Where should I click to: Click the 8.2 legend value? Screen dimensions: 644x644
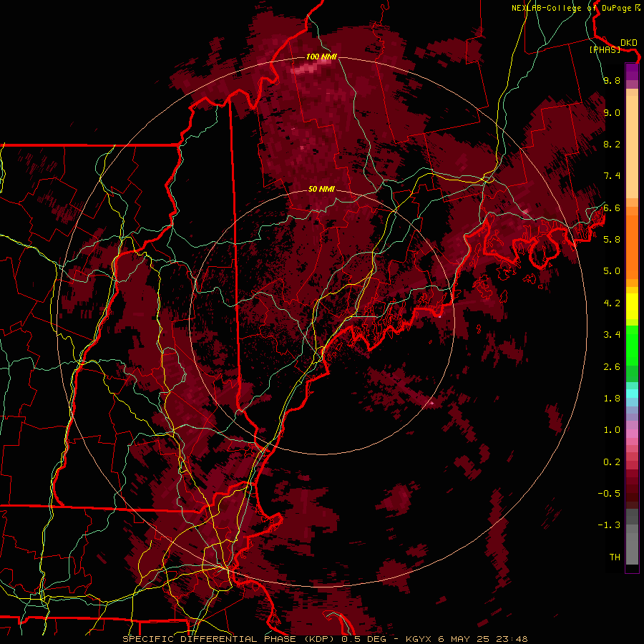[x=612, y=144]
